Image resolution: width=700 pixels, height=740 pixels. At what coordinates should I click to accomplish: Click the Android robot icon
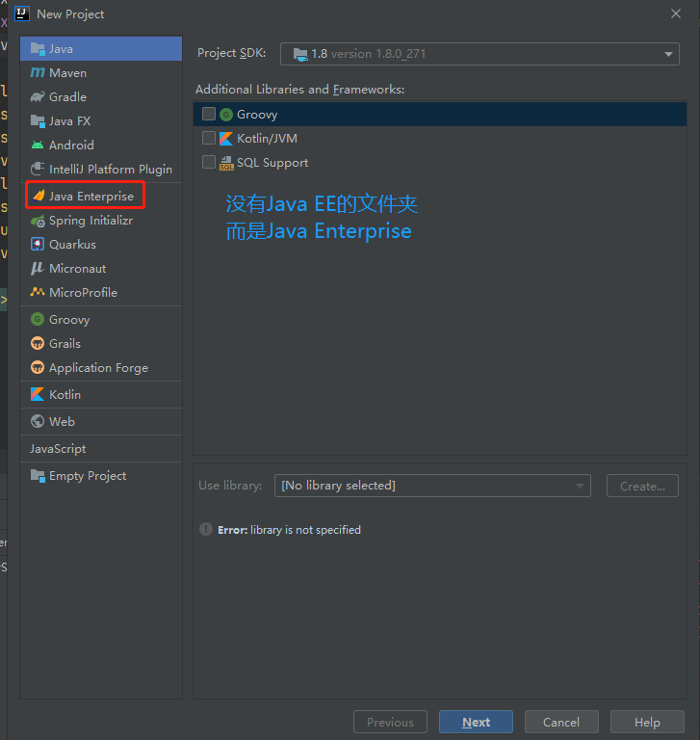(38, 145)
